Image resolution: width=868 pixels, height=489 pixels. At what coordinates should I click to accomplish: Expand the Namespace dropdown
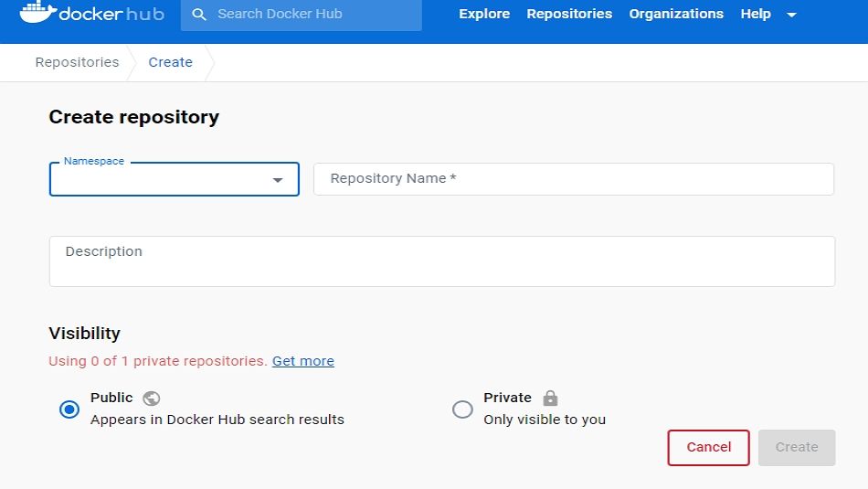coord(278,180)
